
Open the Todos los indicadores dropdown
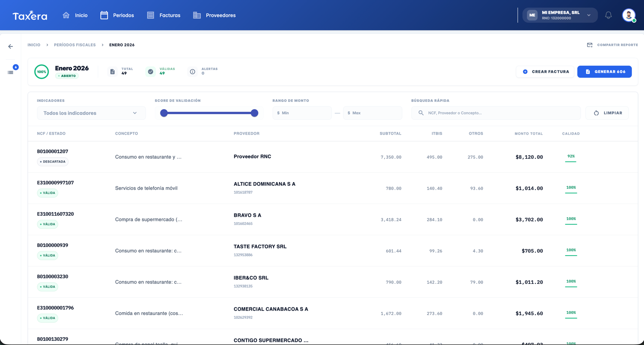91,113
